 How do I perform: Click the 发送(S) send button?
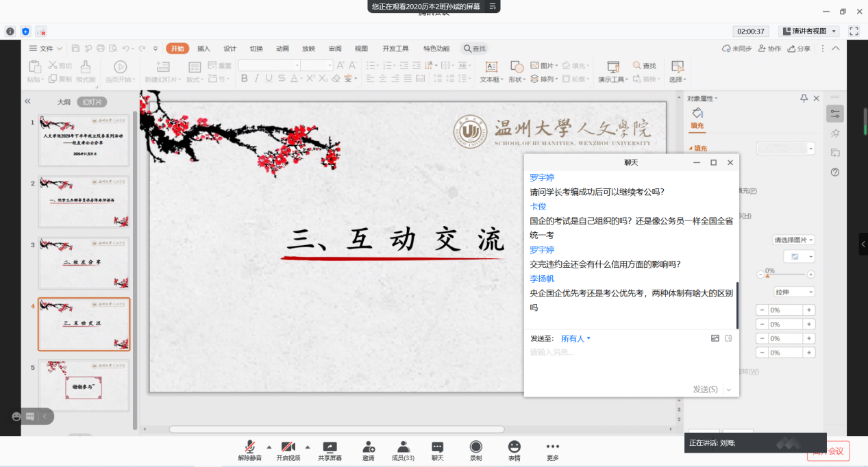click(705, 389)
